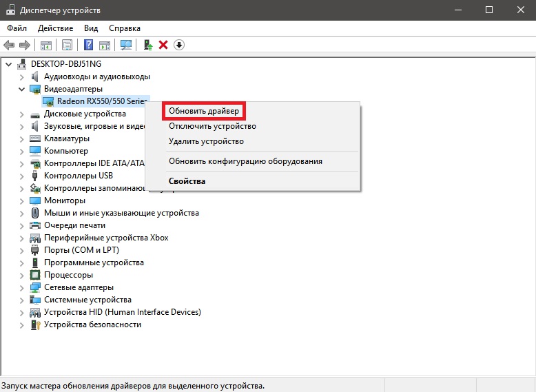Viewport: 536px width, 392px height.
Task: Open the Действие menu
Action: 55,28
